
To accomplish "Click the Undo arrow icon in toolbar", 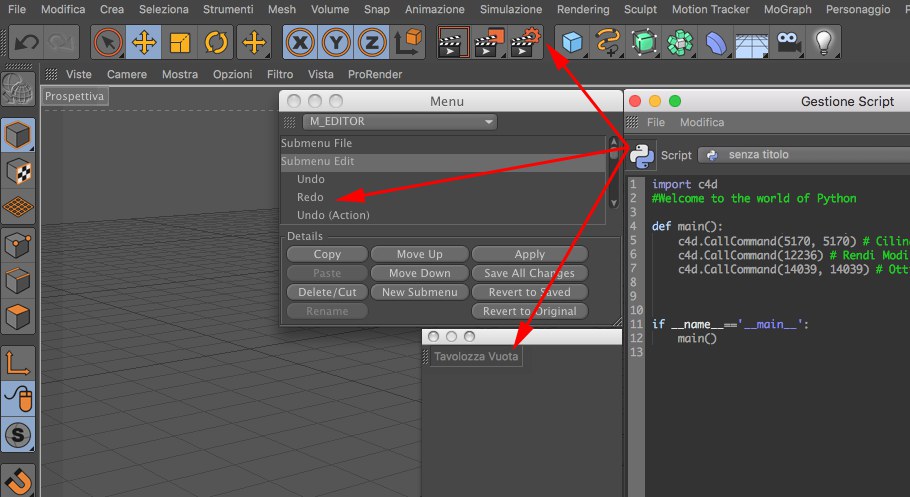I will point(26,42).
